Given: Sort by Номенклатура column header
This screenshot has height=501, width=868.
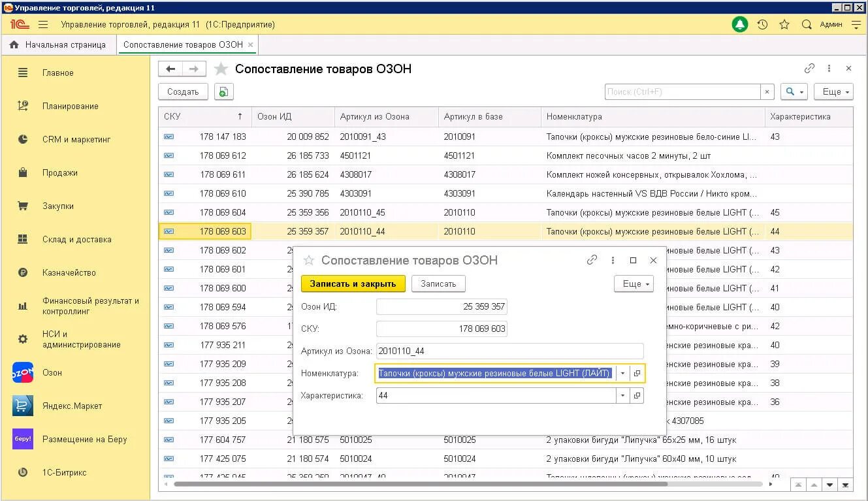Looking at the screenshot, I should [x=653, y=117].
